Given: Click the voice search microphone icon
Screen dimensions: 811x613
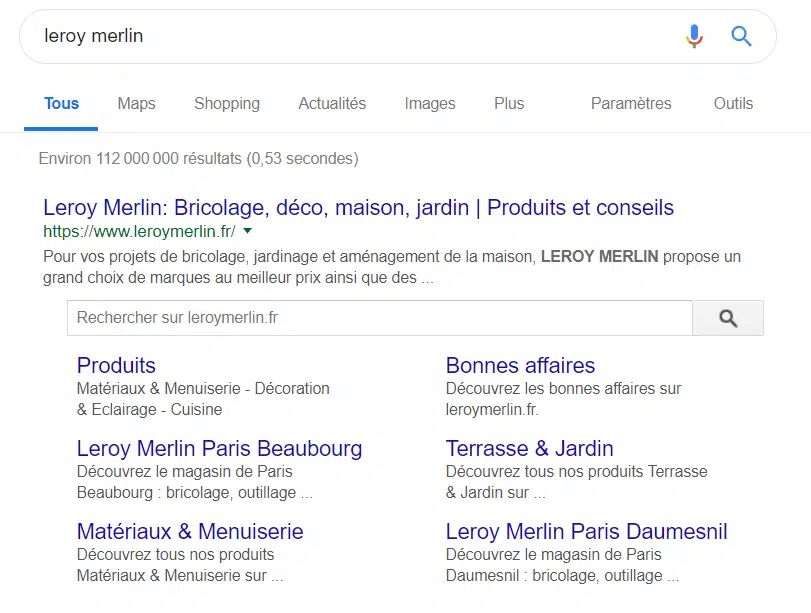Looking at the screenshot, I should click(x=694, y=37).
